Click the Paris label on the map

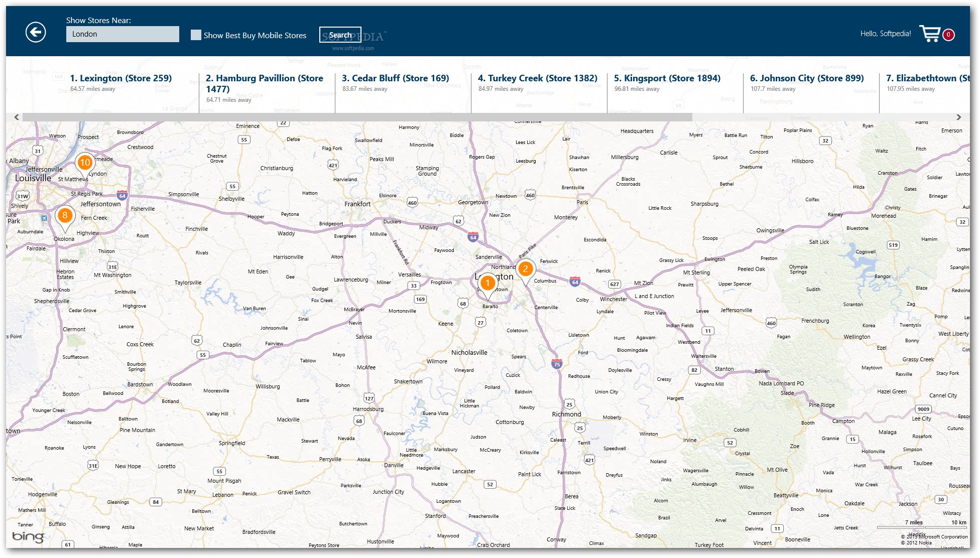(x=582, y=202)
